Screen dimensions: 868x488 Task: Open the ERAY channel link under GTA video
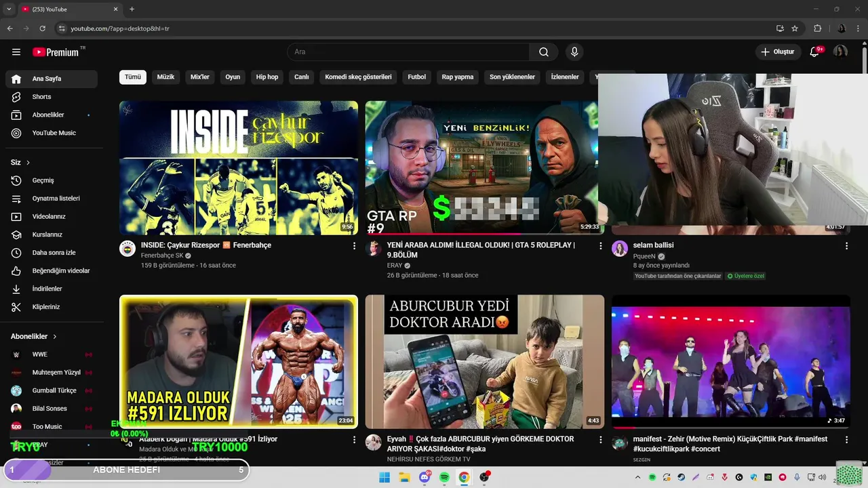click(395, 266)
